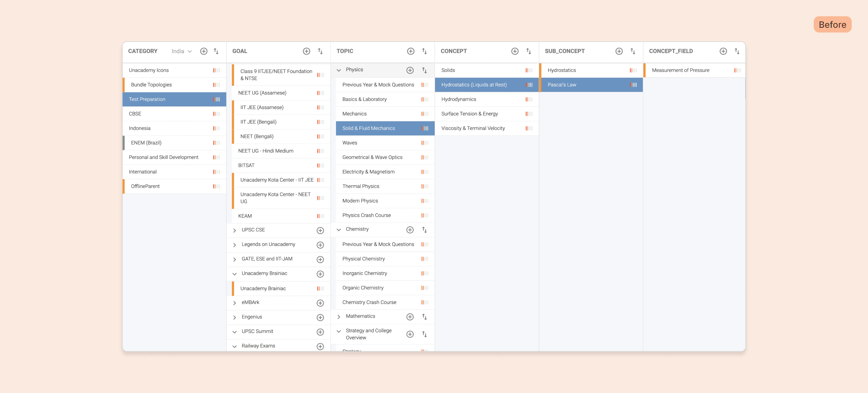This screenshot has width=868, height=393.
Task: Click the sort arrows in CONCEPT_FIELD header
Action: [737, 51]
